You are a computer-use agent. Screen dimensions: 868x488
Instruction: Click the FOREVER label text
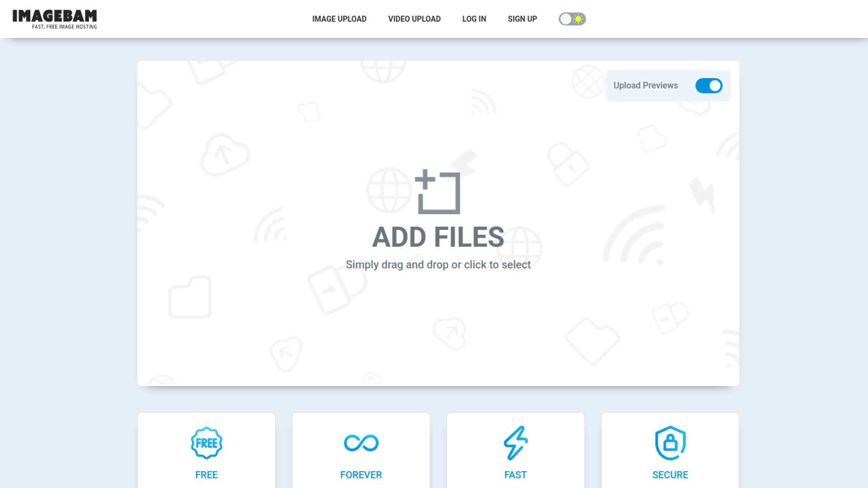[x=361, y=475]
